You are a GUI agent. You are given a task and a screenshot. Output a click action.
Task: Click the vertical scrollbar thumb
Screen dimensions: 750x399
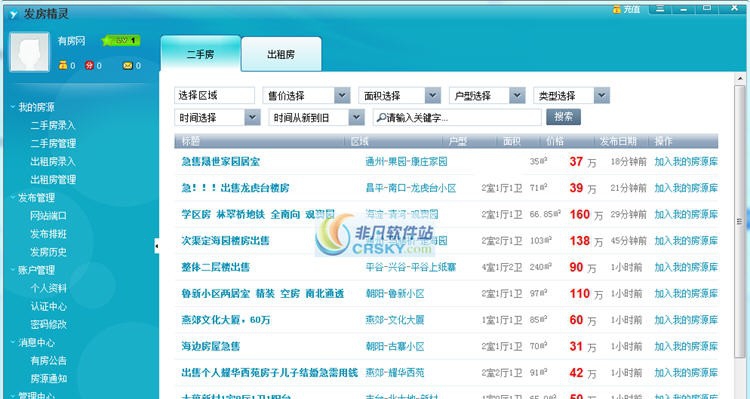point(740,221)
